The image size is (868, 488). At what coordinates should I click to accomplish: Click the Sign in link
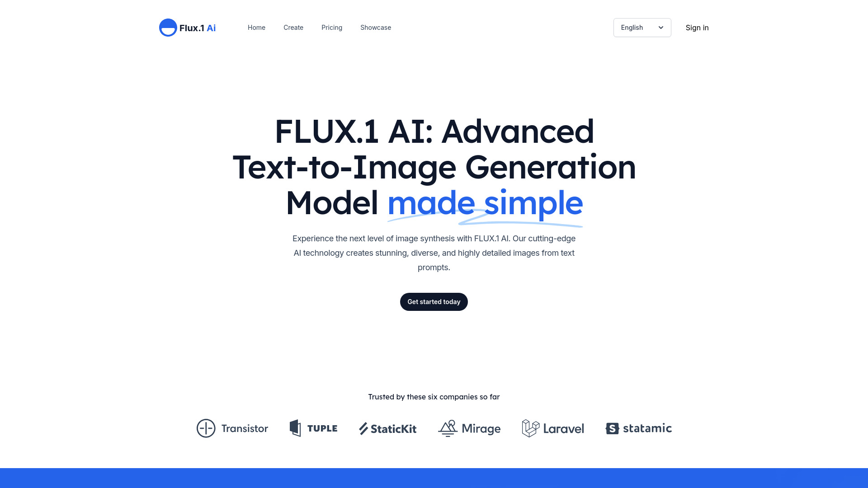click(x=697, y=28)
